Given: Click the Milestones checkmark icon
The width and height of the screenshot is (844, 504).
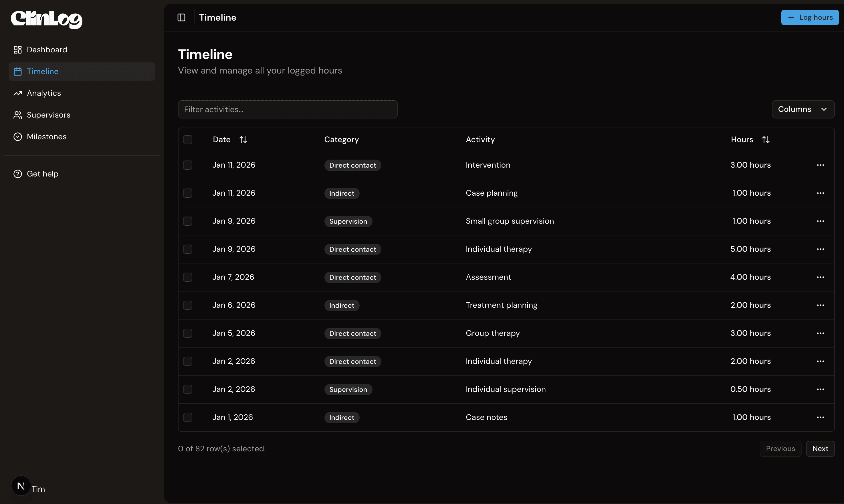Looking at the screenshot, I should click(x=18, y=136).
